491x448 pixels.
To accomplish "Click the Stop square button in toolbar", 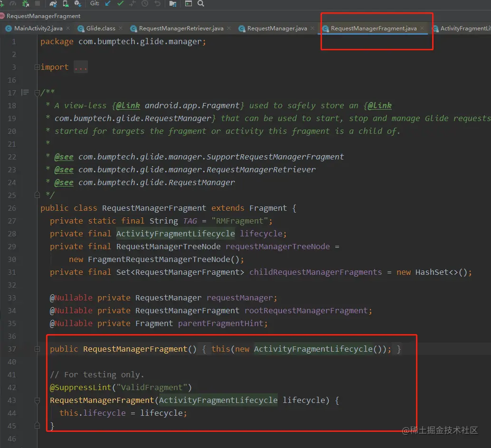I will point(38,3).
